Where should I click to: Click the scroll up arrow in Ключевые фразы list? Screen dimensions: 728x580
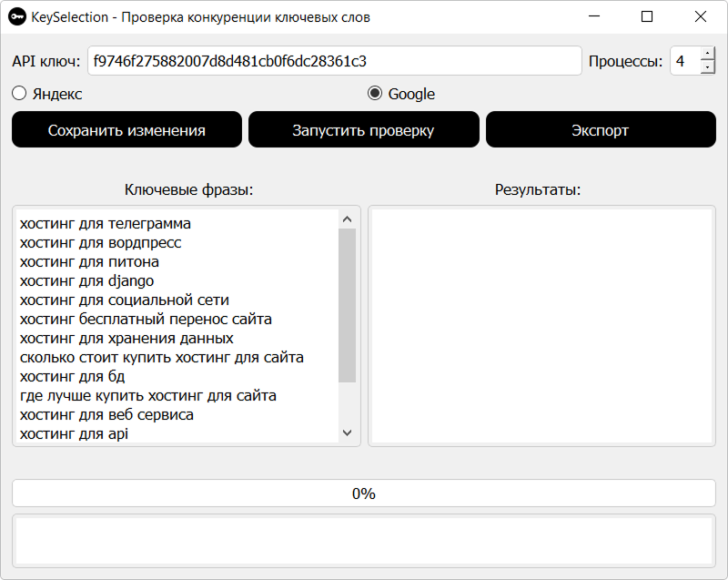click(347, 219)
